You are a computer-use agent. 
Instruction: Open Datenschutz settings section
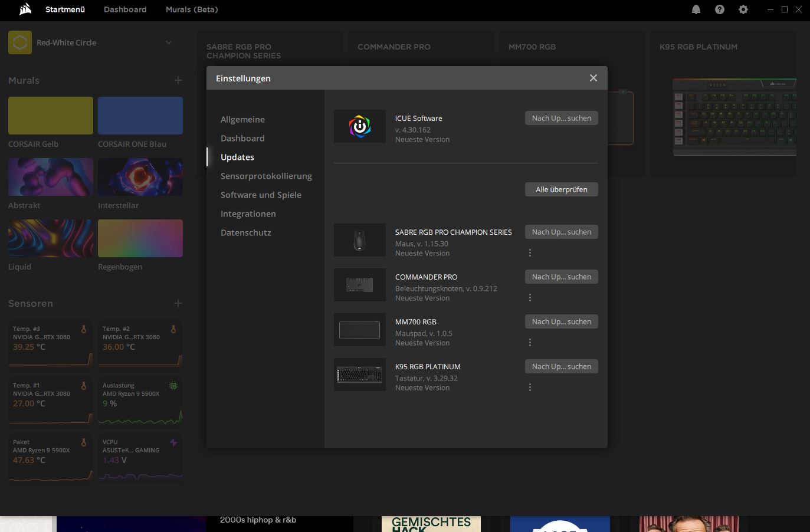click(246, 232)
